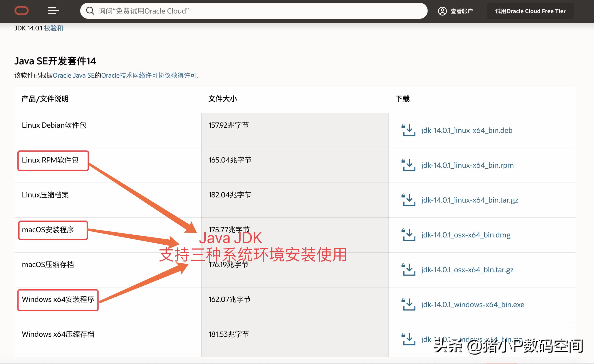Click 试用Oracle Cloud Free Tier button

pyautogui.click(x=530, y=11)
